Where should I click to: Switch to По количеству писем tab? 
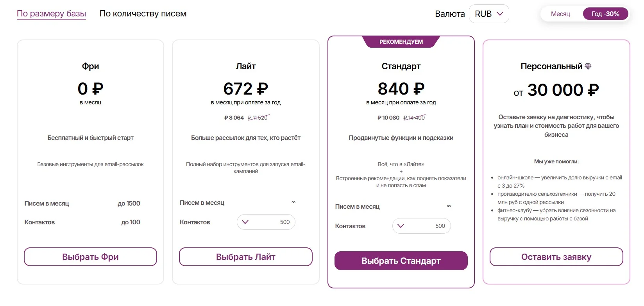[x=143, y=14]
